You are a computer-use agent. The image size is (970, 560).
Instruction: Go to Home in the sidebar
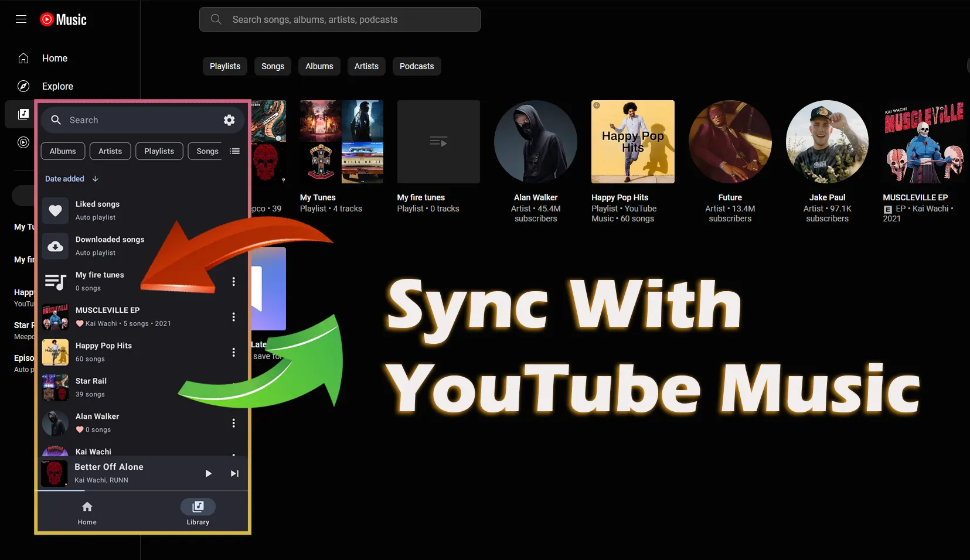pyautogui.click(x=55, y=58)
